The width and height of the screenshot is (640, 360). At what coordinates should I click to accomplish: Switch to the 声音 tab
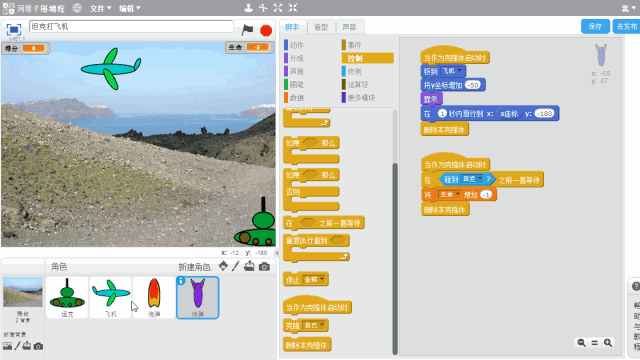pyautogui.click(x=349, y=27)
